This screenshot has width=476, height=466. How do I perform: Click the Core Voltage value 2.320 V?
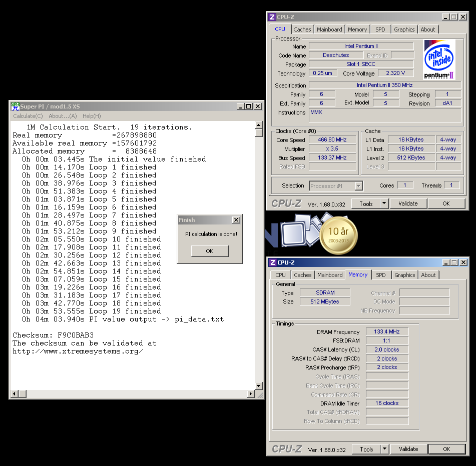(x=395, y=73)
